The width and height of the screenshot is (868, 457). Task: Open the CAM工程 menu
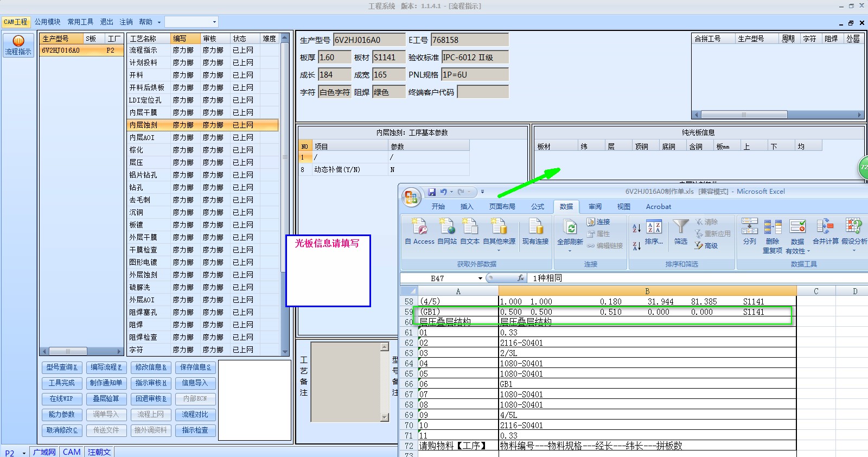tap(15, 22)
